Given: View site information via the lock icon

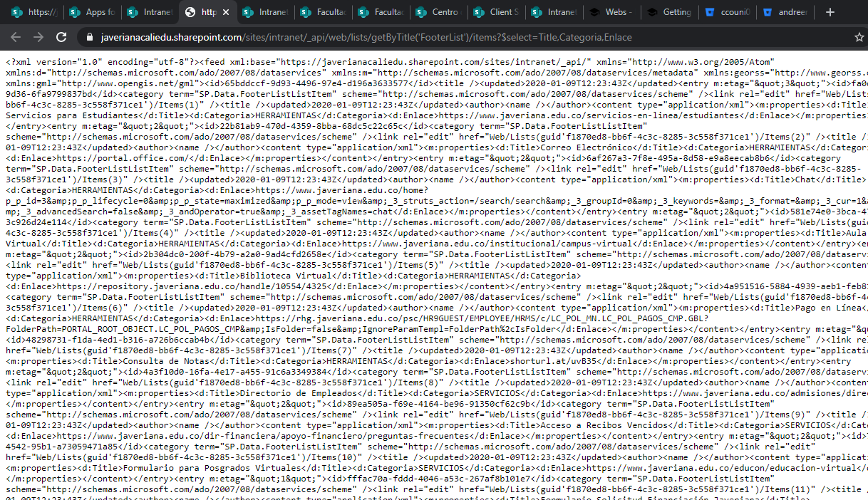Looking at the screenshot, I should (89, 37).
